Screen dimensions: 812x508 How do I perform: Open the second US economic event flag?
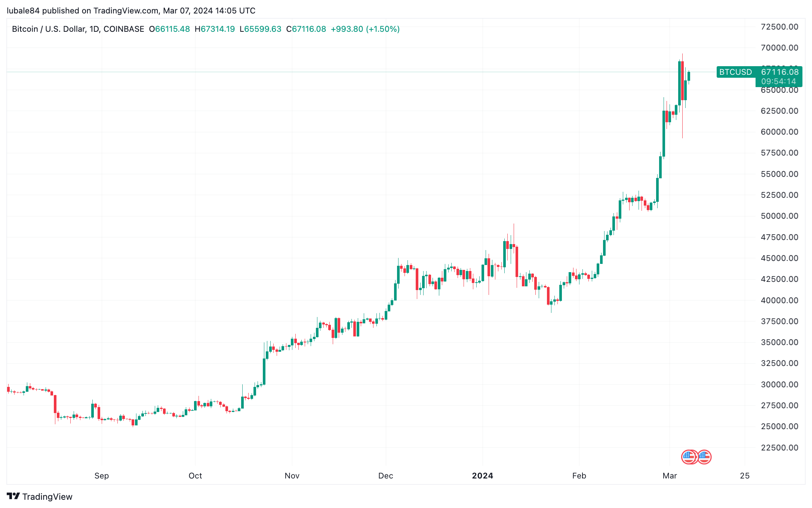click(x=704, y=457)
